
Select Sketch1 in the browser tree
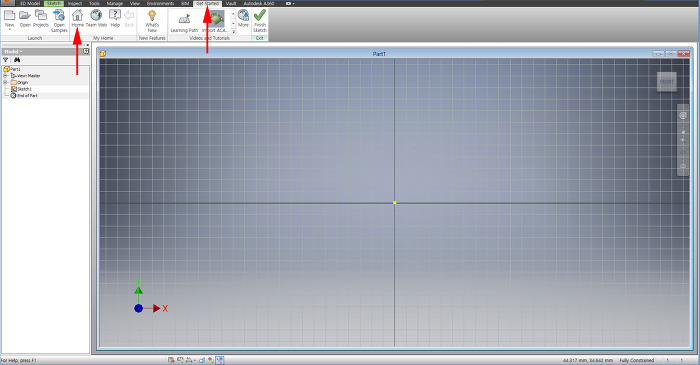pos(21,89)
